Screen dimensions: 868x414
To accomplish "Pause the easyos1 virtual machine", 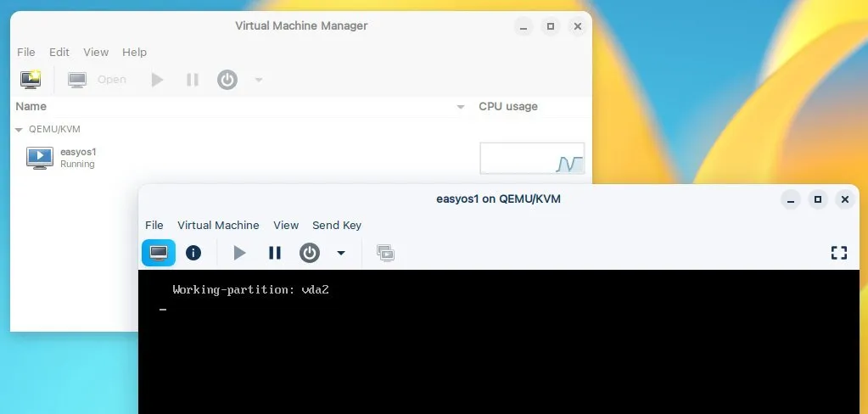I will [275, 253].
